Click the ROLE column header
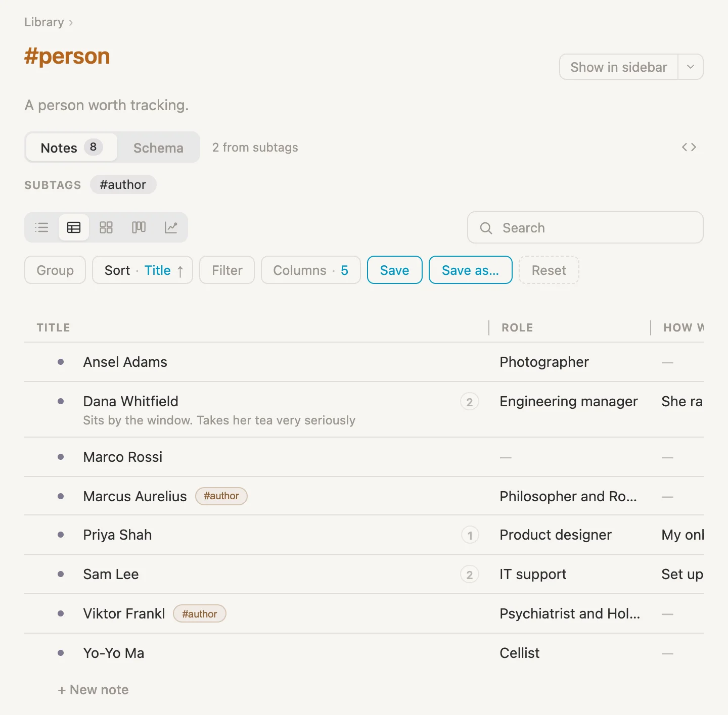Screen dimensions: 728x715 pyautogui.click(x=517, y=327)
